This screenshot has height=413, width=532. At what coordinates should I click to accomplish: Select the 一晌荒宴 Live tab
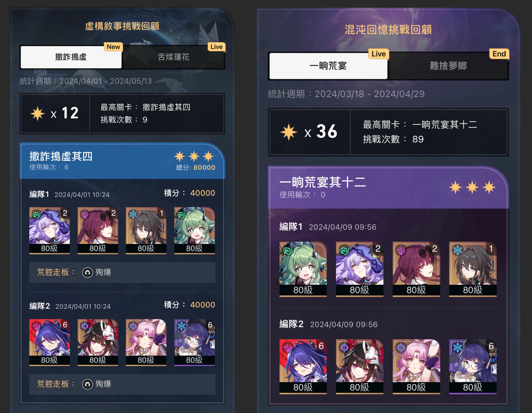(x=328, y=66)
